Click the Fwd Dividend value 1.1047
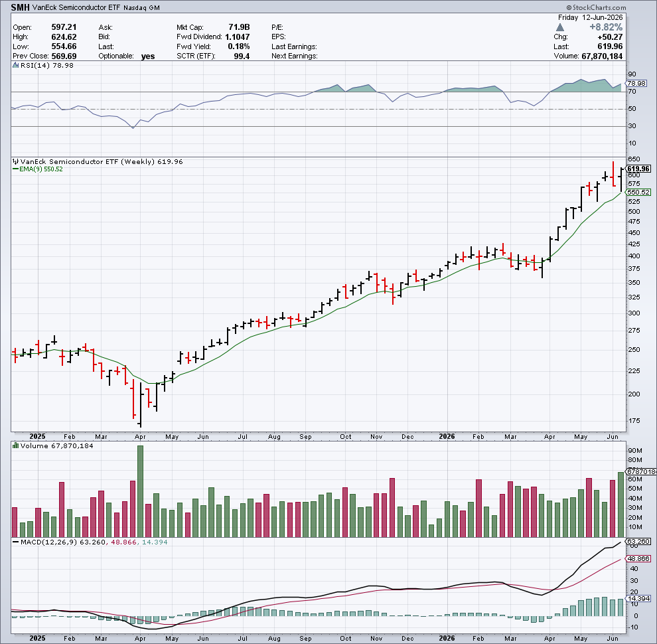Screen dimensions: 657x644 [237, 37]
